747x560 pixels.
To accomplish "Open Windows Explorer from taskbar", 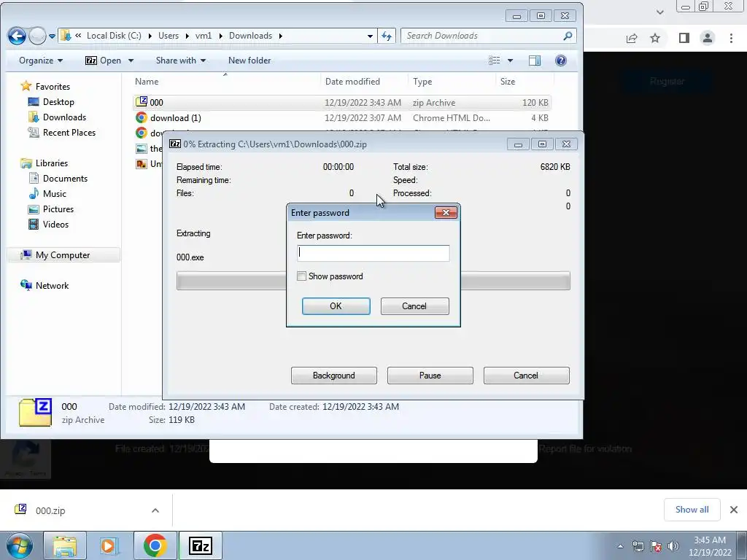I will tap(65, 545).
